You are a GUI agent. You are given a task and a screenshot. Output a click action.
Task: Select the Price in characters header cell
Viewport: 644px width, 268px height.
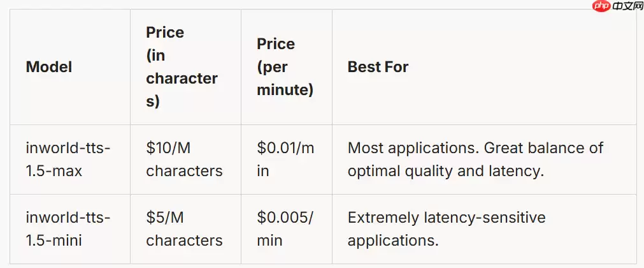click(182, 67)
